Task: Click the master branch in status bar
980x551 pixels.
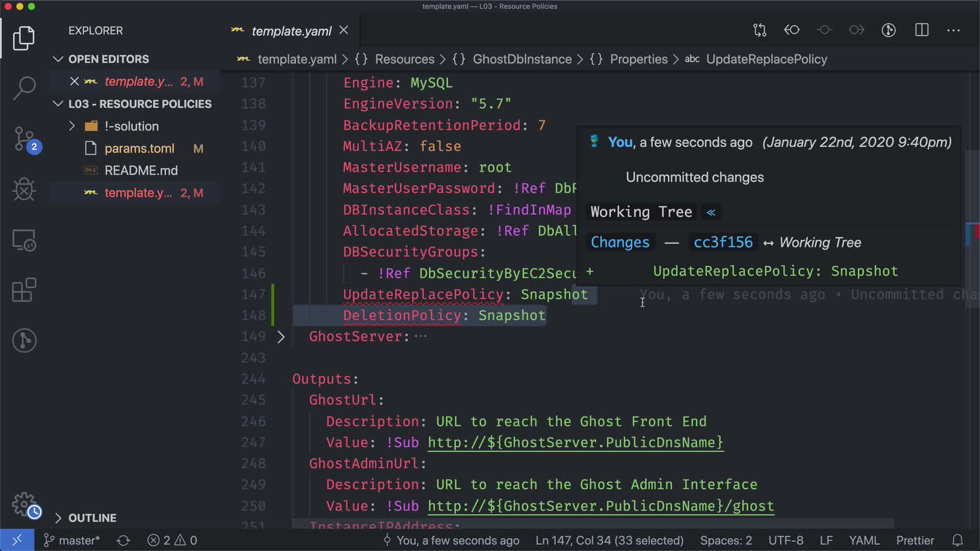Action: tap(72, 540)
